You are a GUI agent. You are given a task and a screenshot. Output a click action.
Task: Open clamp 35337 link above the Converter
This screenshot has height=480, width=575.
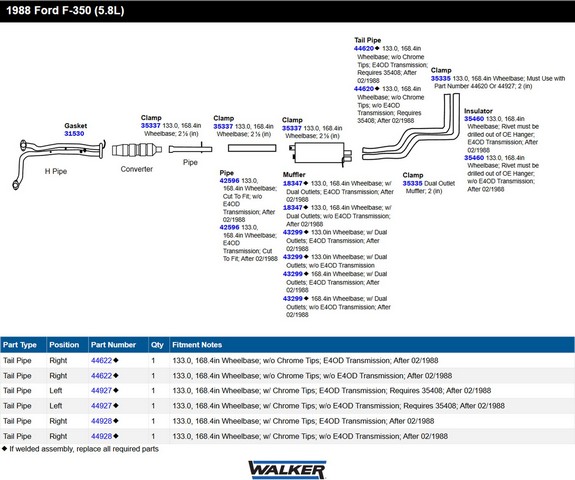coord(150,125)
